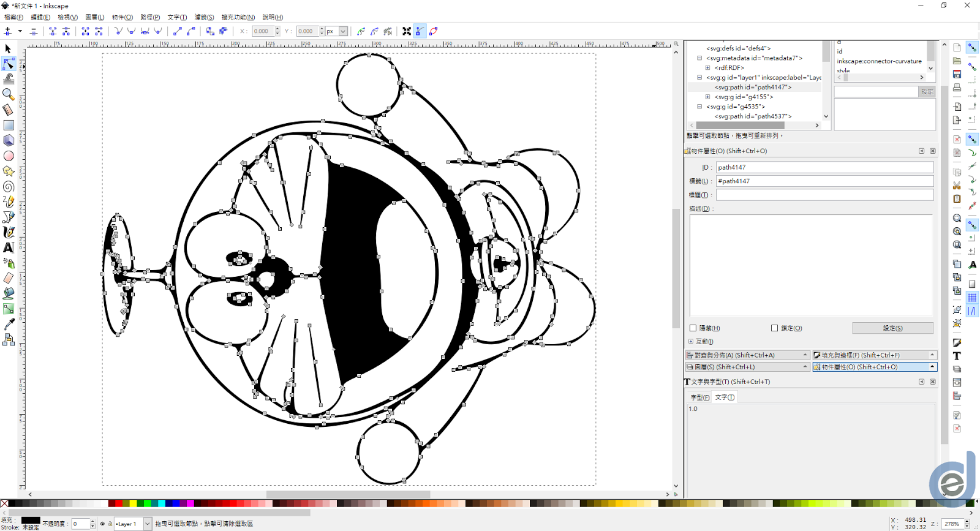The height and width of the screenshot is (531, 980).
Task: Click the Open file folder icon
Action: point(957,61)
